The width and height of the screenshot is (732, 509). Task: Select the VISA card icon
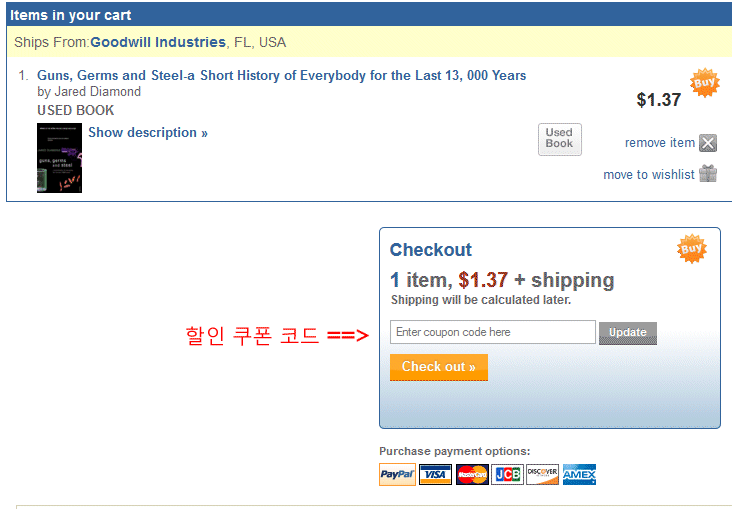(x=435, y=474)
